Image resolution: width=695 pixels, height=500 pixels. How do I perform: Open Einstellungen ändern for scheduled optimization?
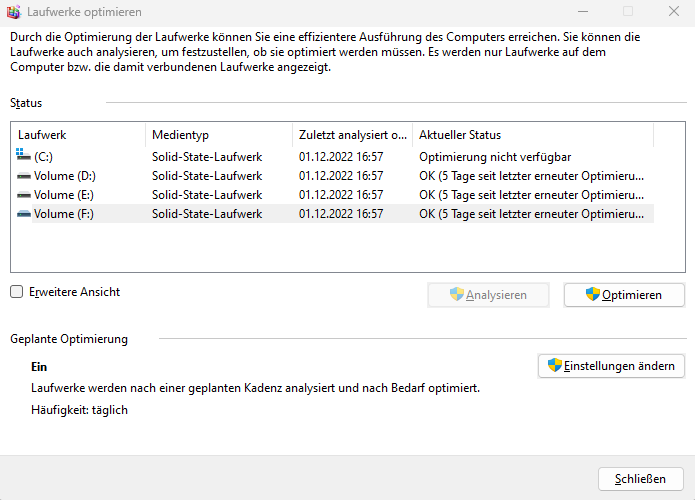pos(611,366)
